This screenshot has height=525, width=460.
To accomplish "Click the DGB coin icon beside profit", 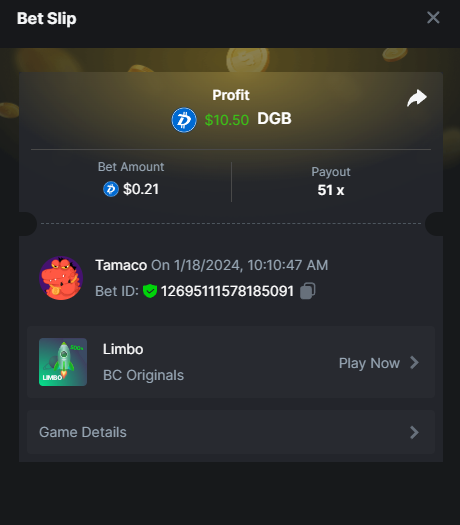I will [x=184, y=120].
